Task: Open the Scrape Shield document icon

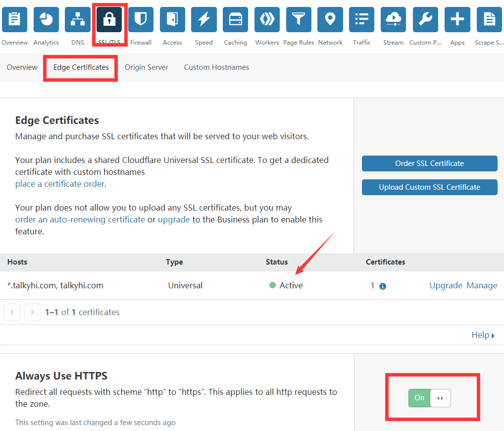Action: [x=489, y=19]
